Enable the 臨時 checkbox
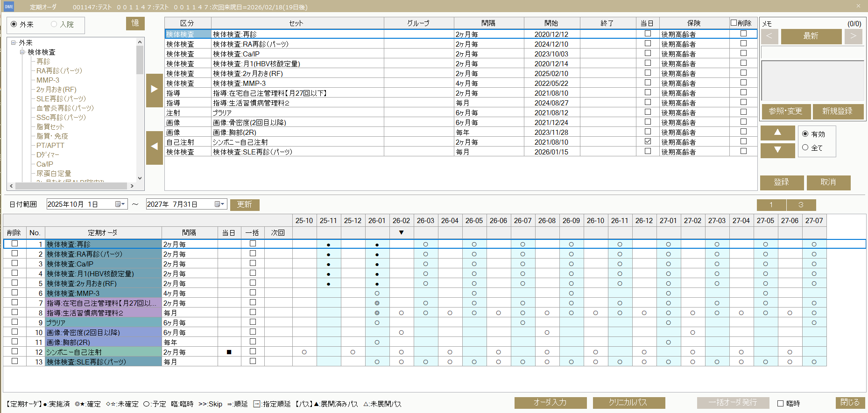The width and height of the screenshot is (868, 413). [x=780, y=403]
